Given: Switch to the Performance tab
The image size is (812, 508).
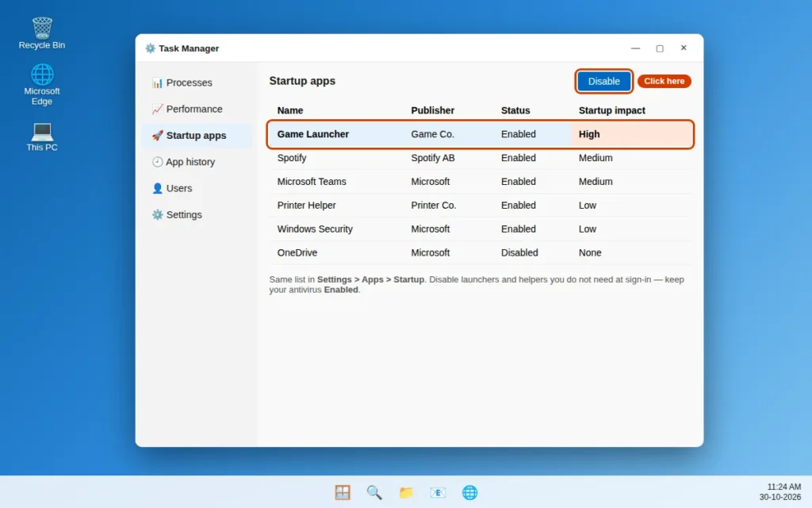Looking at the screenshot, I should tap(197, 110).
